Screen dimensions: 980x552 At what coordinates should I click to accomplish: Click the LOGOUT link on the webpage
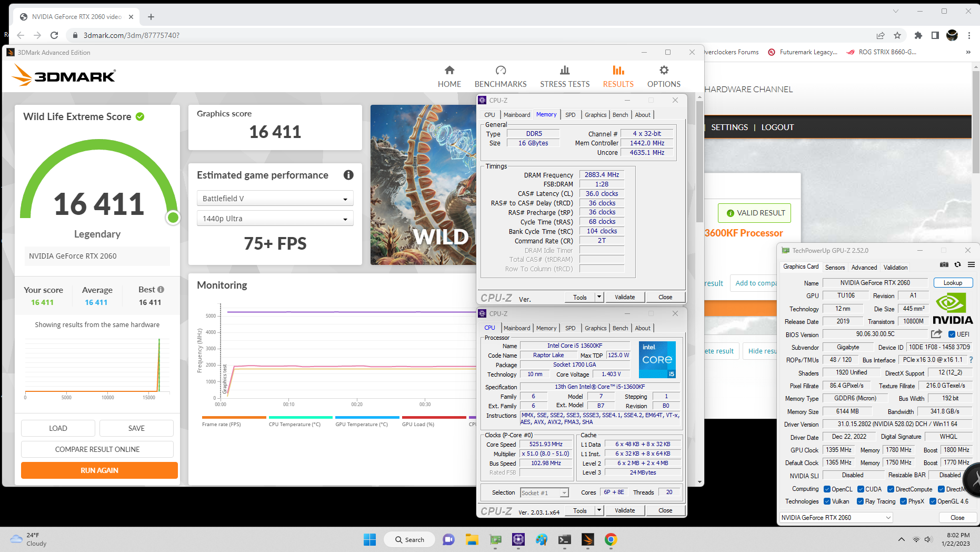pos(777,127)
